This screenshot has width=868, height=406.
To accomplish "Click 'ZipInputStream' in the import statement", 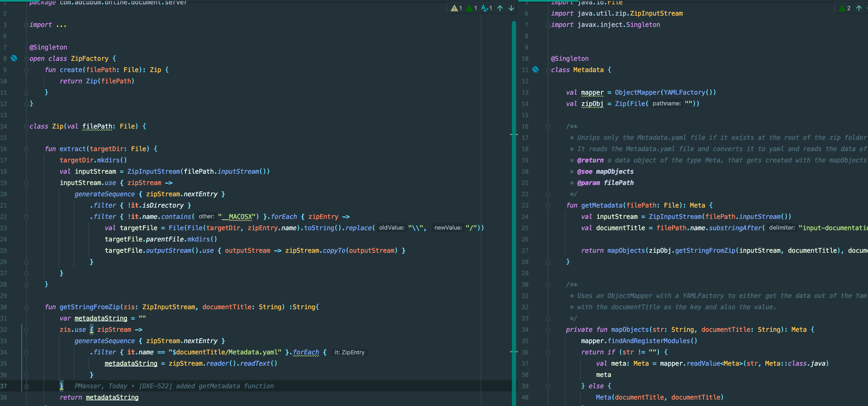I will [x=656, y=13].
